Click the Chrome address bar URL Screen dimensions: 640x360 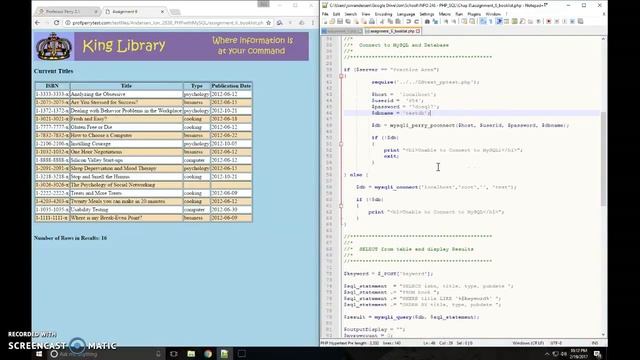tap(167, 23)
